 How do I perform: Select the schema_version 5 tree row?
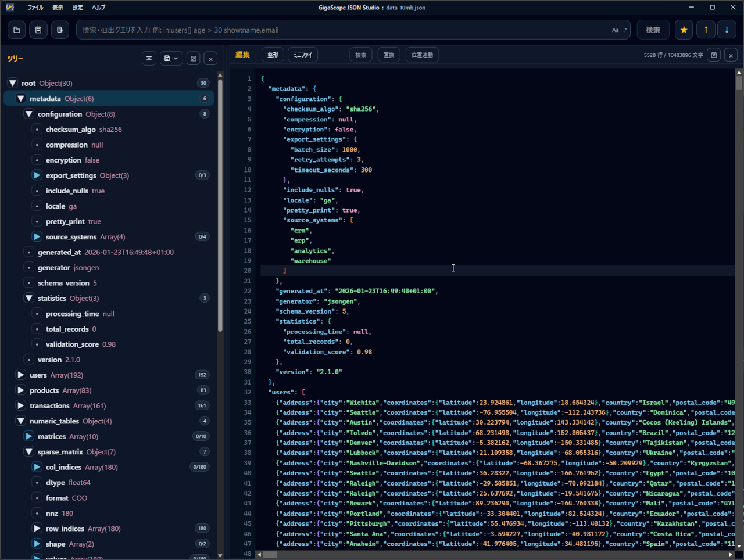click(109, 283)
